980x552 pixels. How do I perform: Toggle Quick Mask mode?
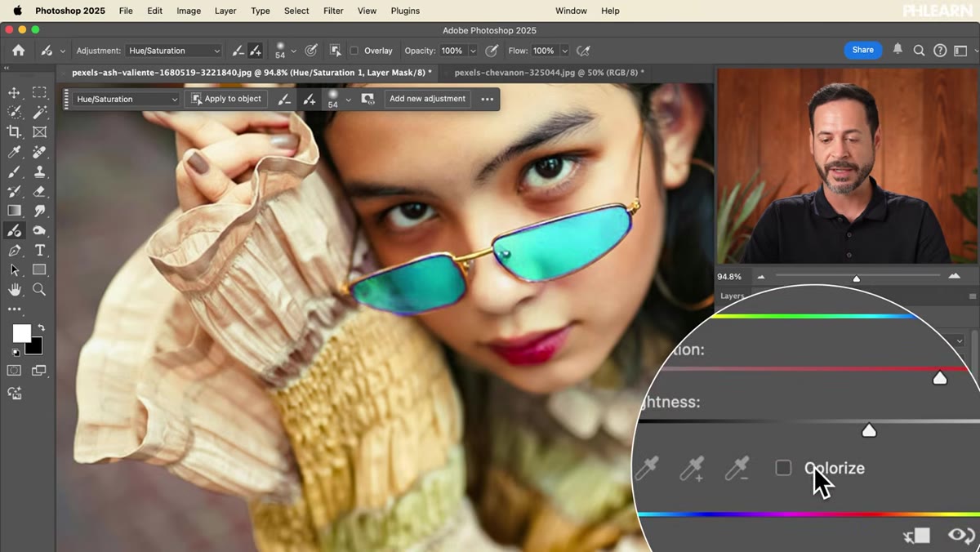pyautogui.click(x=14, y=371)
